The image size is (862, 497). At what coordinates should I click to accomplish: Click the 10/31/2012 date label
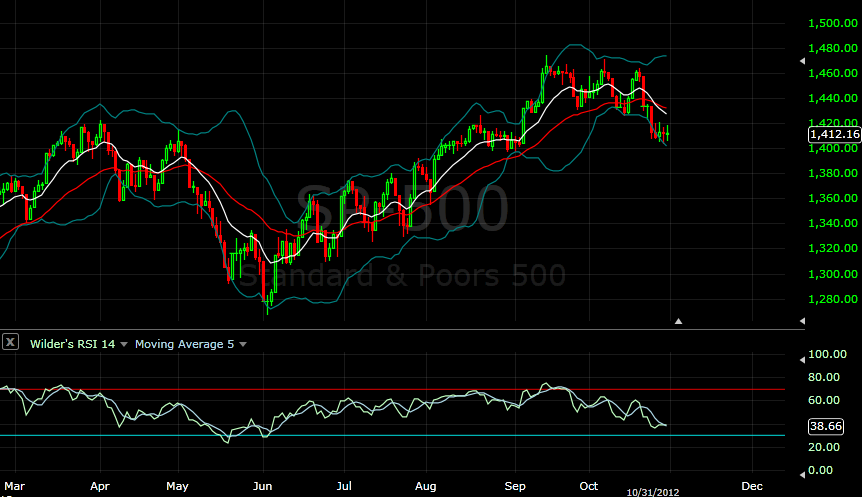tap(653, 493)
